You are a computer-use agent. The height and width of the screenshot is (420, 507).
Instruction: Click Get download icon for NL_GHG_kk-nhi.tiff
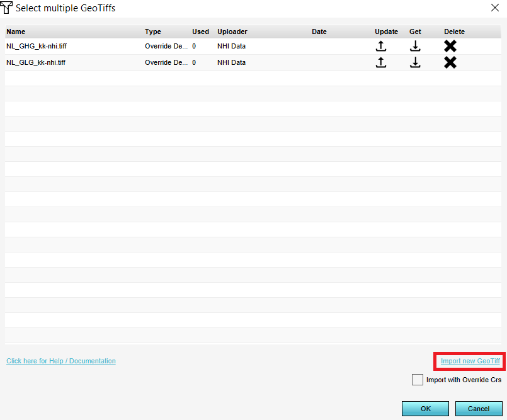click(x=415, y=46)
